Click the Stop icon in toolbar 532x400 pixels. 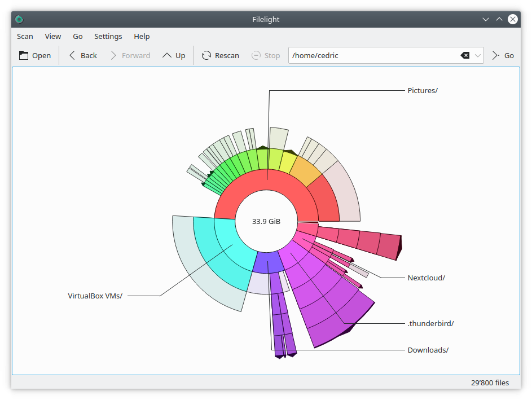coord(256,55)
